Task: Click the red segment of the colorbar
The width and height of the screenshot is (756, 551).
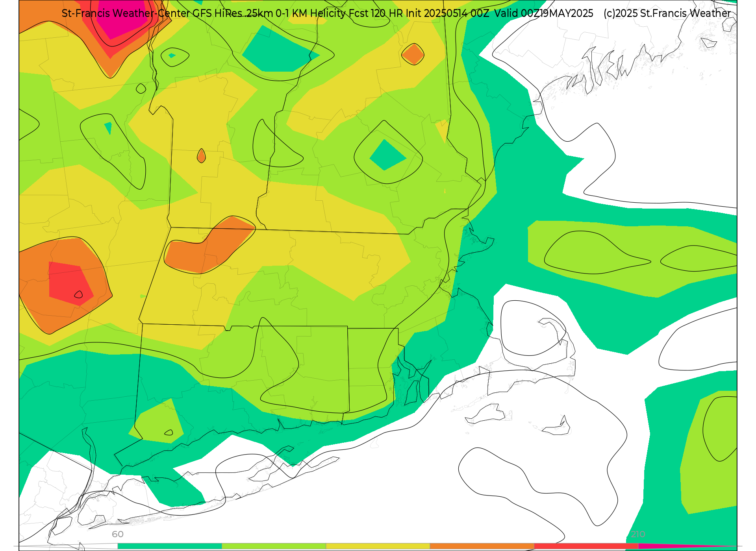Action: [x=586, y=546]
